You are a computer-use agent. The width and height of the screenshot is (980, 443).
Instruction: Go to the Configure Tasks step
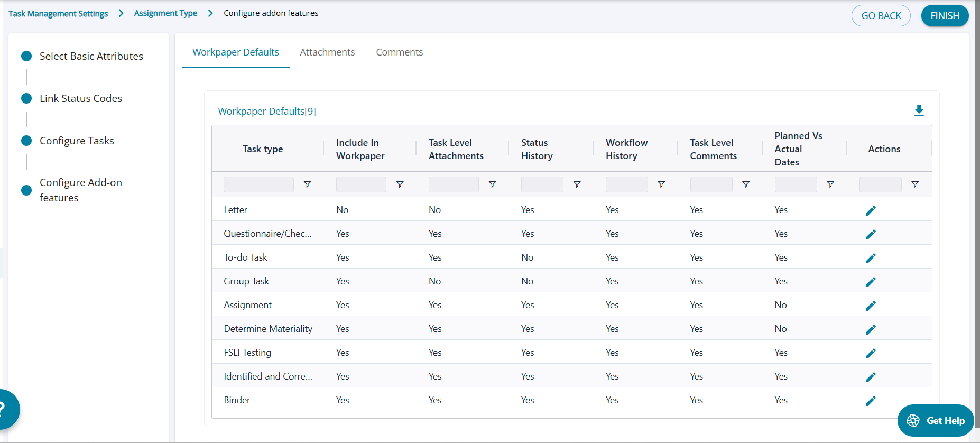pyautogui.click(x=77, y=141)
